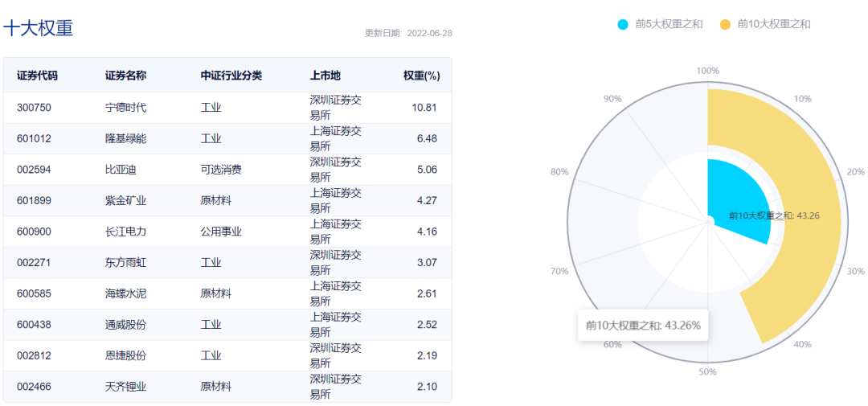This screenshot has height=406, width=868.
Task: Click 上海证券交易所 in the 隆基绿能 row
Action: click(335, 138)
